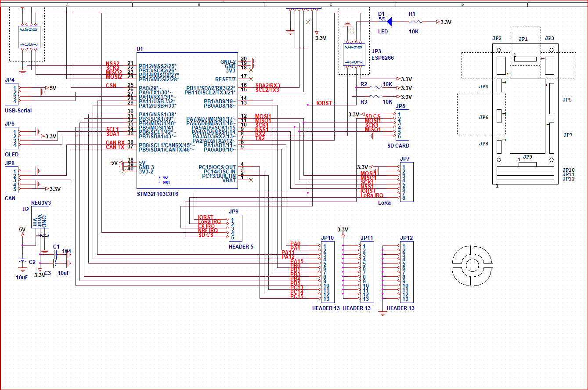The height and width of the screenshot is (390, 588).
Task: Click the SDA1 net label
Action: pos(112,134)
